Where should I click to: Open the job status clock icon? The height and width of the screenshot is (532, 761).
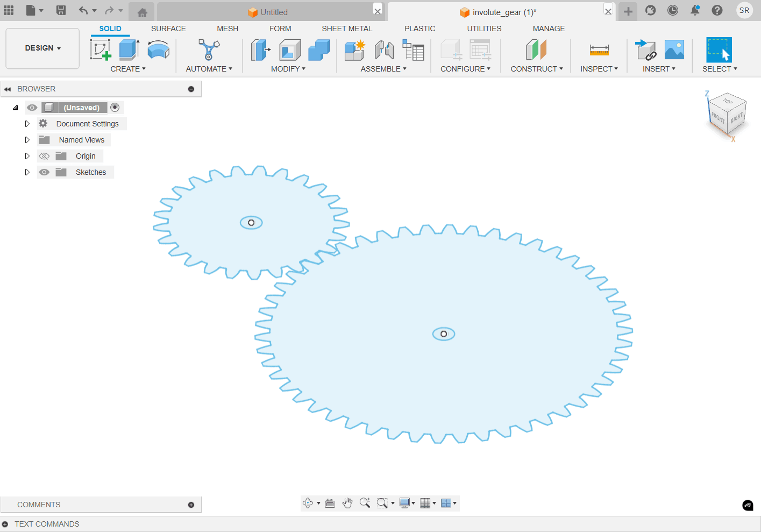point(673,10)
